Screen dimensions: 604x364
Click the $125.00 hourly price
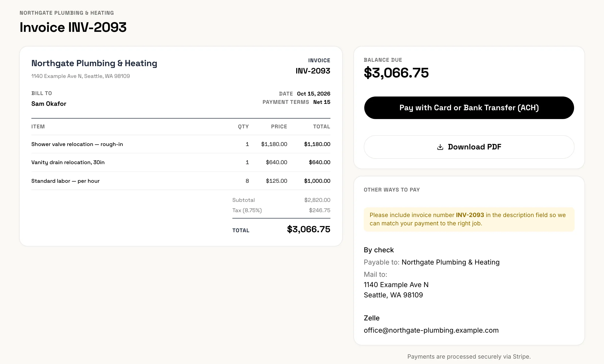pyautogui.click(x=277, y=181)
